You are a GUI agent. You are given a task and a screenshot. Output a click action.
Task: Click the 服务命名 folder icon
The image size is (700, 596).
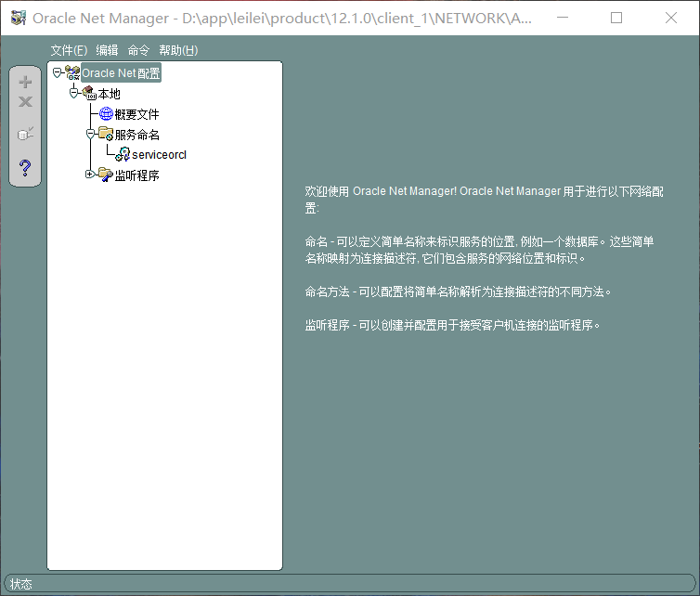tap(106, 134)
